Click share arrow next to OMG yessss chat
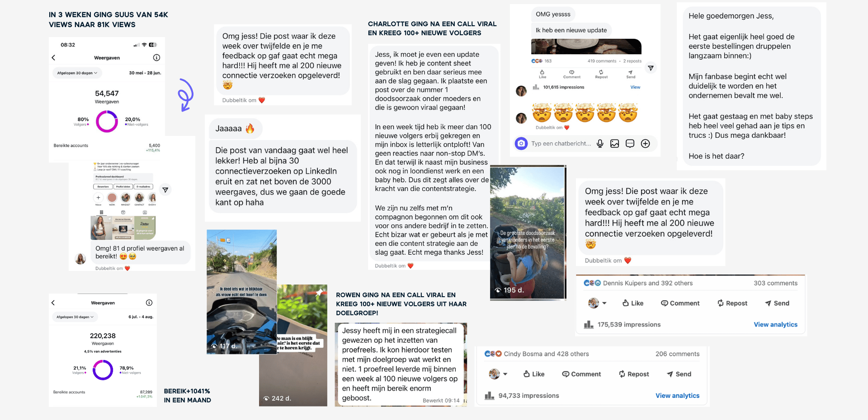This screenshot has width=868, height=420. click(x=651, y=68)
